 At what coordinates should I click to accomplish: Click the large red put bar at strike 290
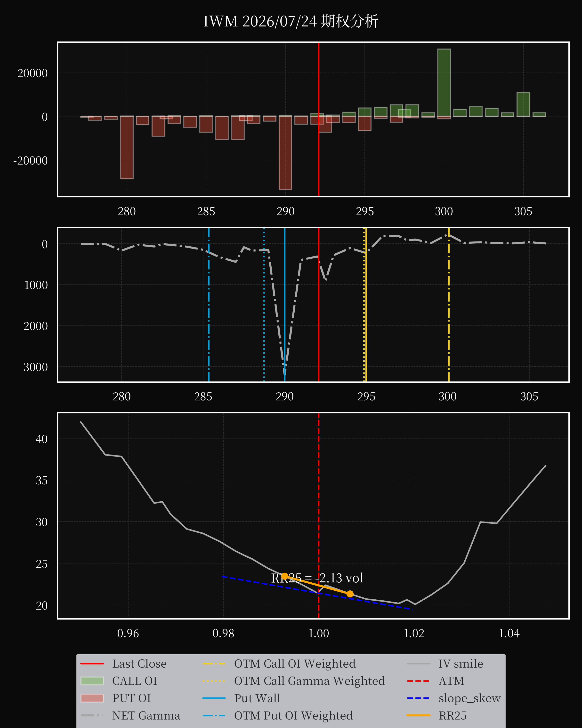[285, 153]
